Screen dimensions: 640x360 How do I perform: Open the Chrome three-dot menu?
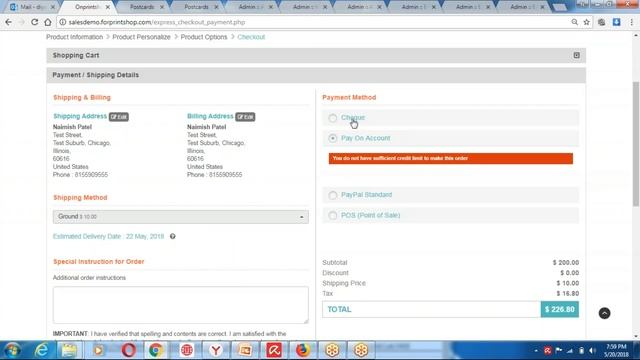631,22
